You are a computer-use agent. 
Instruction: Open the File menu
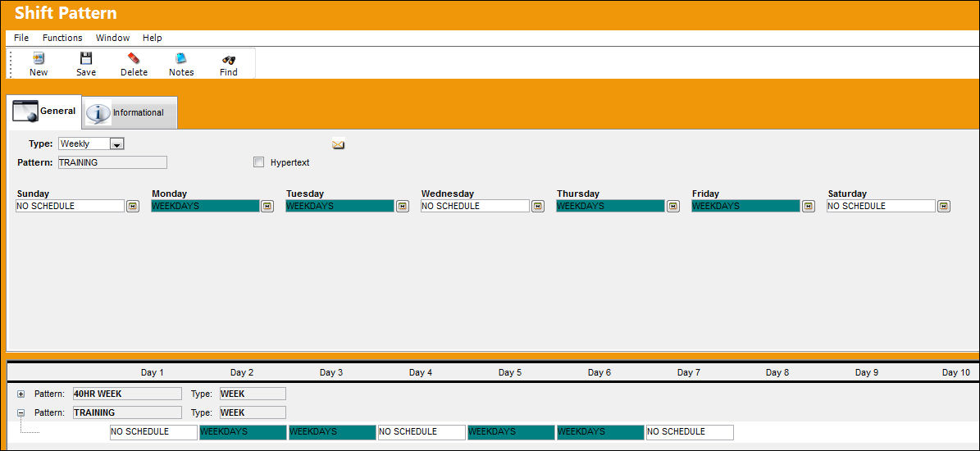21,38
